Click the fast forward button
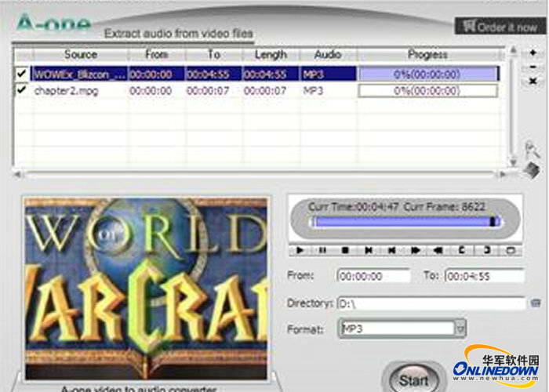Viewport: 549px width, 392px height. [x=415, y=250]
